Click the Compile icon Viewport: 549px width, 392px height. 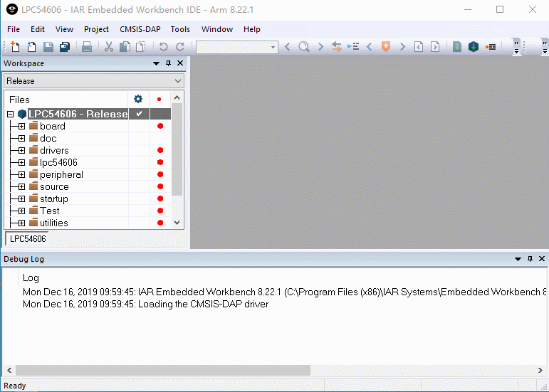point(457,46)
